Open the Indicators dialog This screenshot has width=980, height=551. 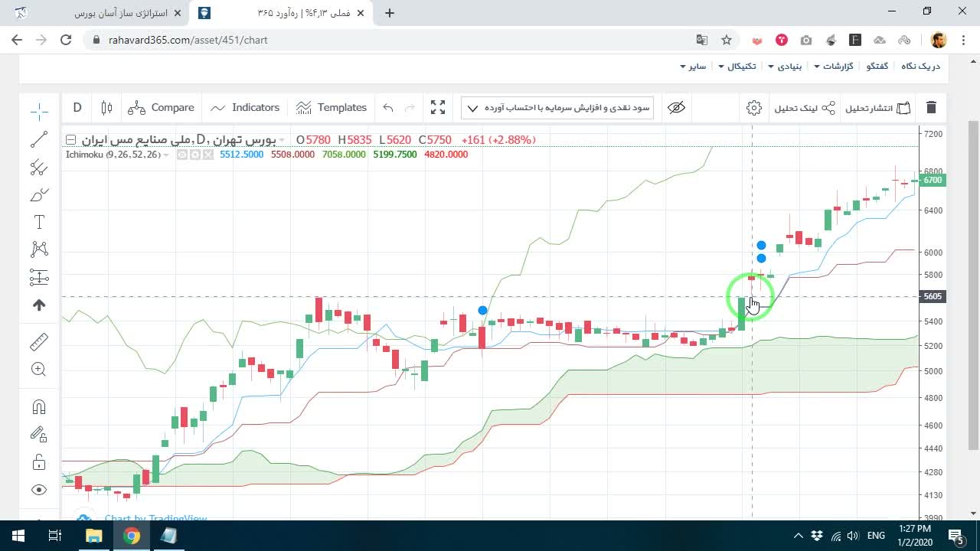coord(245,108)
